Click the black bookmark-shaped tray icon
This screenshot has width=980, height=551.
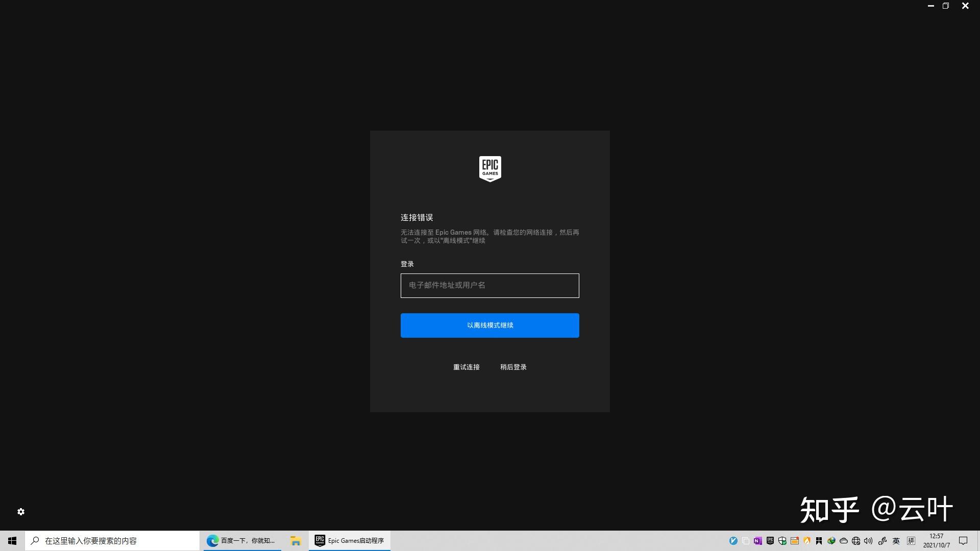click(x=819, y=541)
